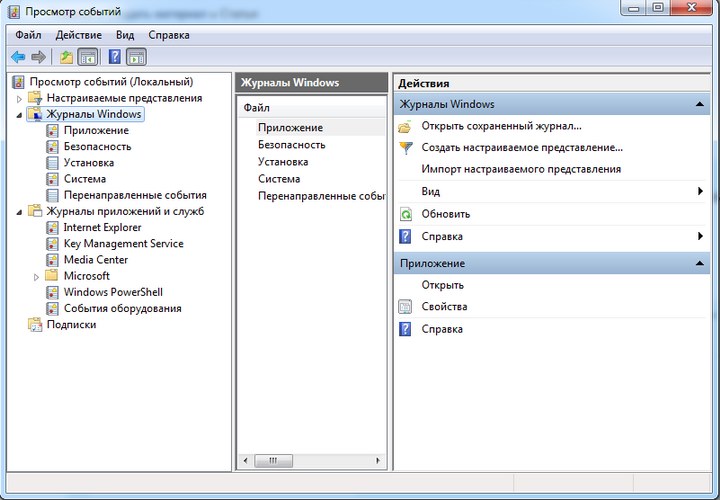
Task: Open the Справка menu in menu bar
Action: 169,35
